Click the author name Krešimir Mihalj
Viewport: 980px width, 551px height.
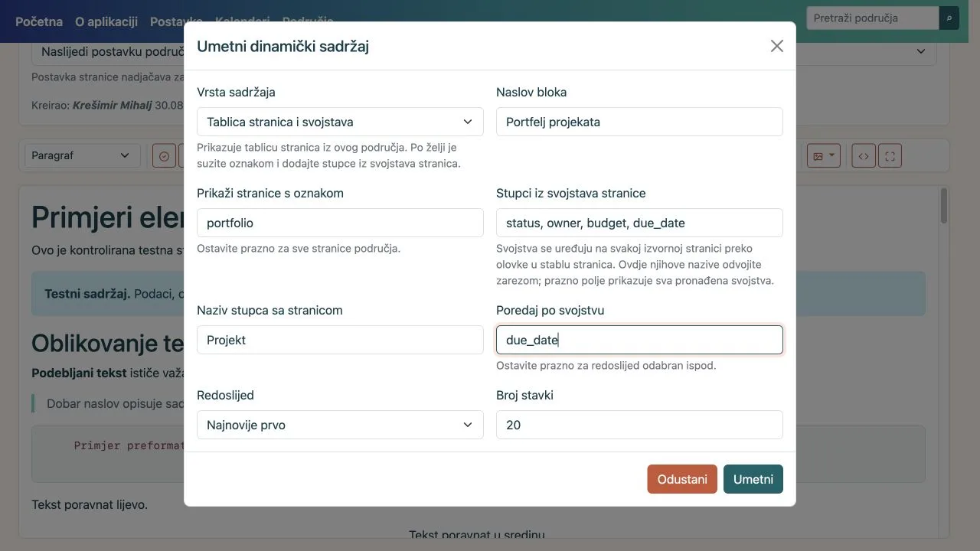point(113,105)
